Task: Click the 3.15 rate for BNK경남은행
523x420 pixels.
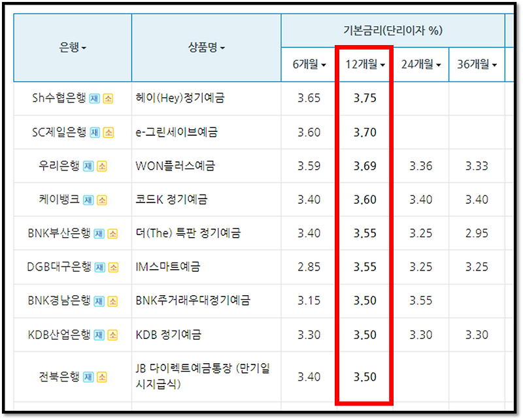Action: [x=309, y=300]
